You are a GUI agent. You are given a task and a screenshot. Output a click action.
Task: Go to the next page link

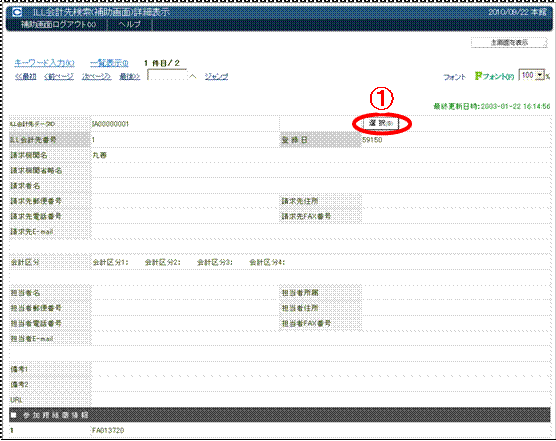point(96,76)
